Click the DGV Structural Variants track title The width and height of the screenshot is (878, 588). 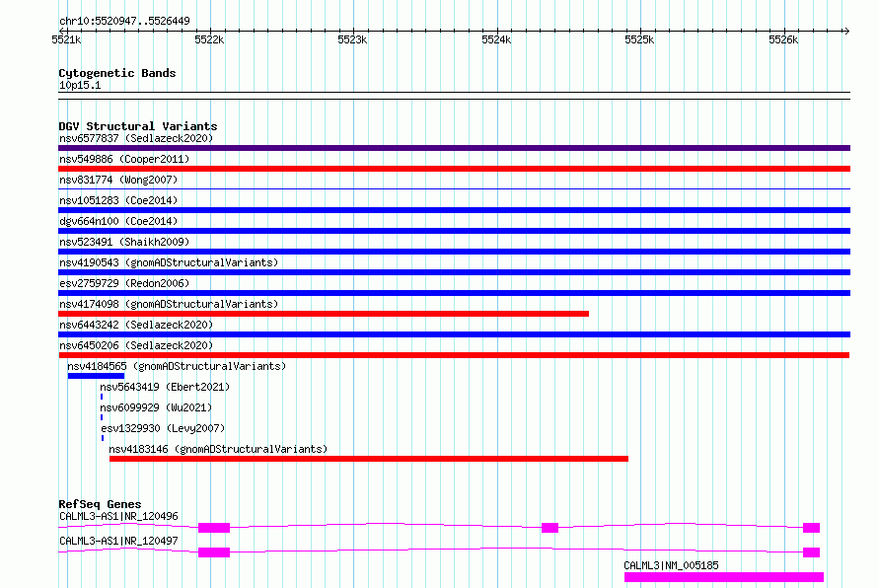(x=138, y=126)
